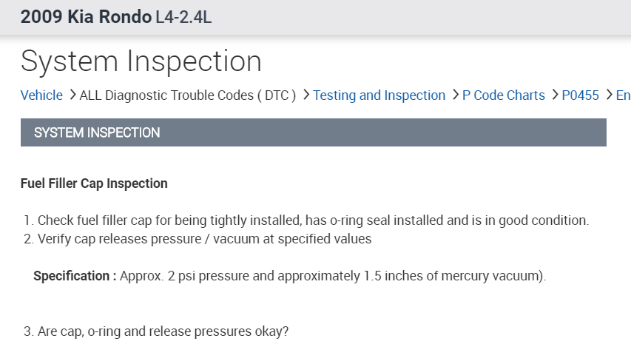Open the Vehicle breadcrumb link
This screenshot has width=631, height=364.
pos(41,95)
